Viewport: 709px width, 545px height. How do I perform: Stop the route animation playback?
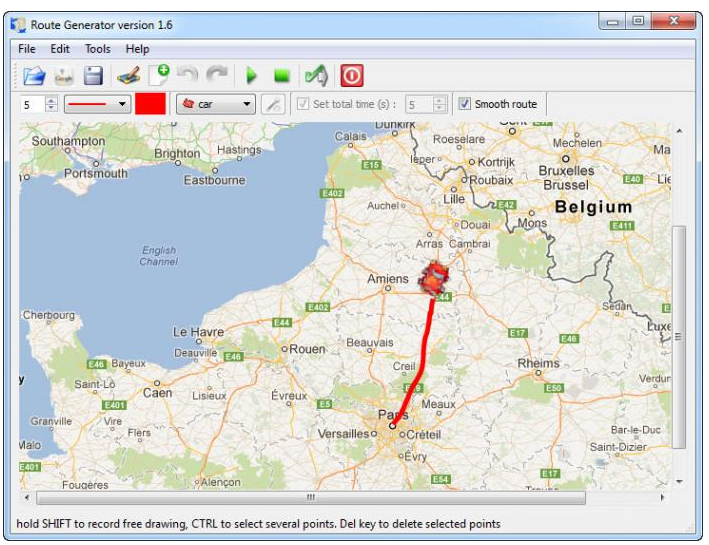click(x=282, y=76)
